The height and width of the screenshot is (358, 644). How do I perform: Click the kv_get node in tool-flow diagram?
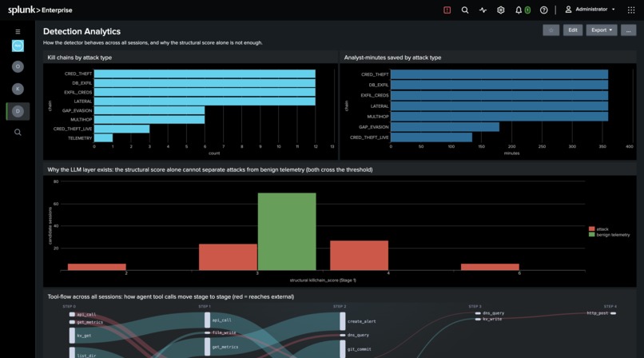(x=72, y=336)
